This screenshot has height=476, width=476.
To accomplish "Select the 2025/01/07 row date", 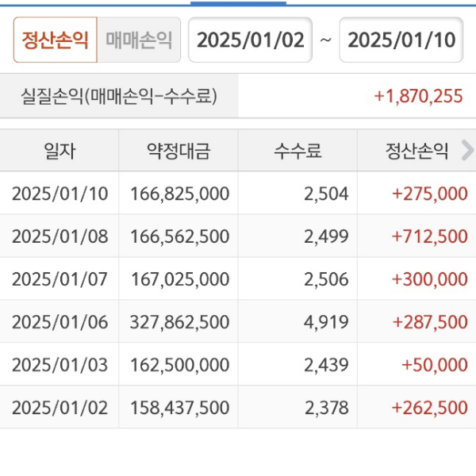I will [59, 279].
